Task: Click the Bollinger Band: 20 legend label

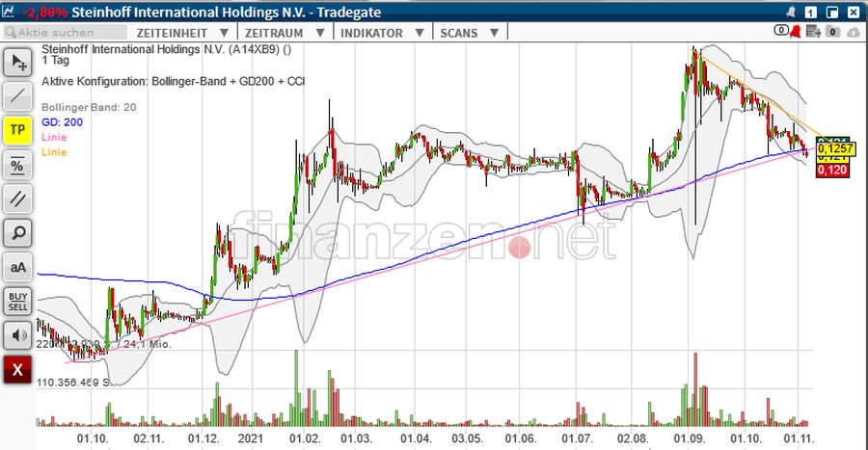Action: pos(89,107)
